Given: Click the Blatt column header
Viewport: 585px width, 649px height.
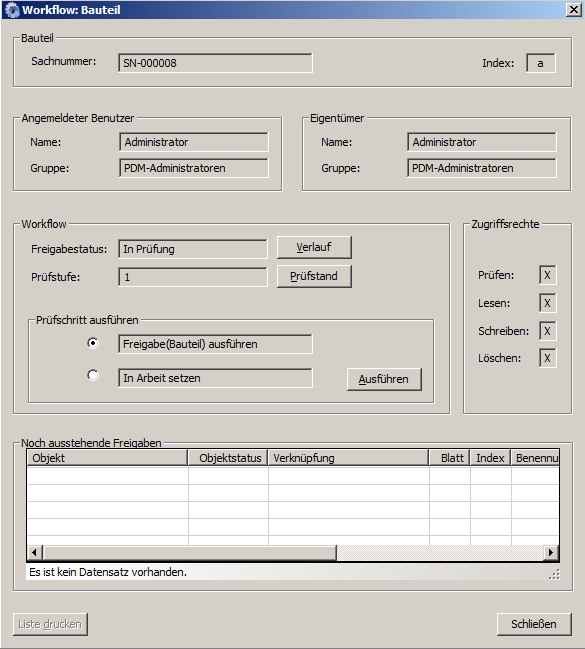Looking at the screenshot, I should click(449, 458).
